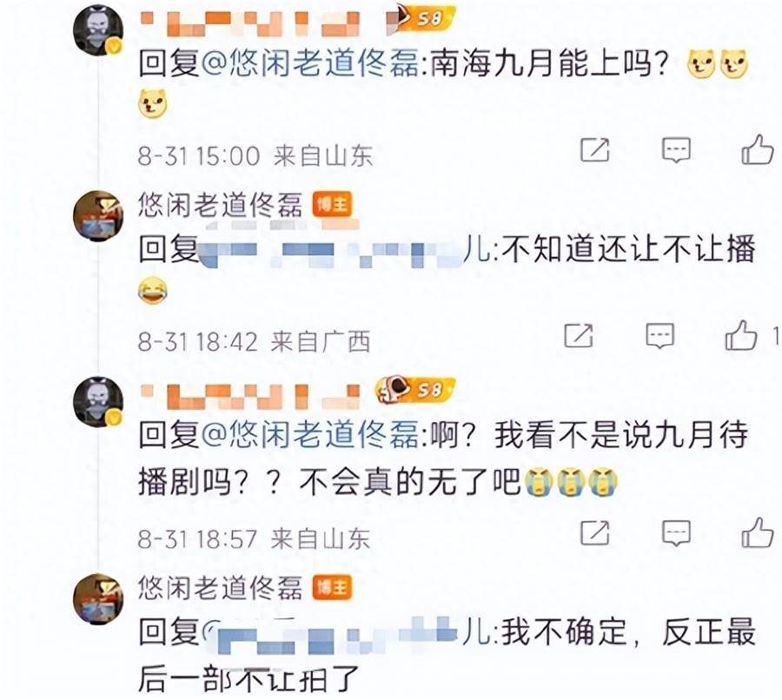Image resolution: width=782 pixels, height=700 pixels.
Task: Like the 8-31 15:00 comment from 山东
Action: pyautogui.click(x=758, y=149)
